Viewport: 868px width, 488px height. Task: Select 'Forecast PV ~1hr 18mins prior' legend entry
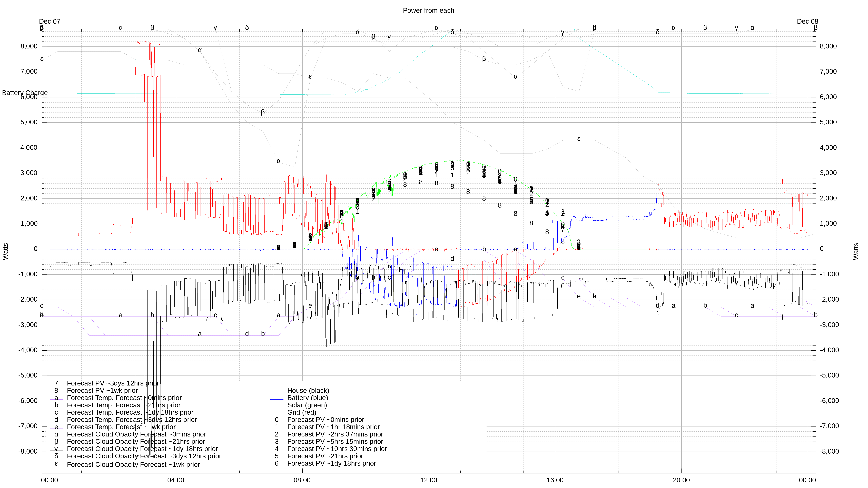[x=333, y=427]
